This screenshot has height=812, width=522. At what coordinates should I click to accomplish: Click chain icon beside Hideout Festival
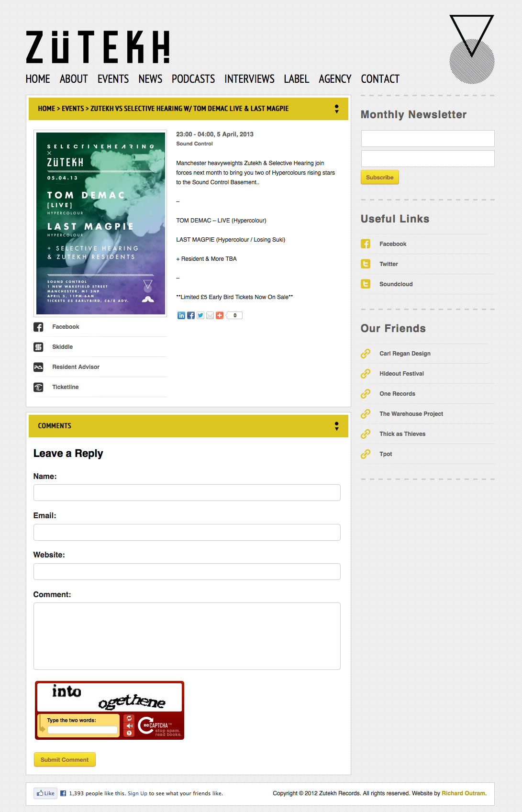[x=366, y=374]
